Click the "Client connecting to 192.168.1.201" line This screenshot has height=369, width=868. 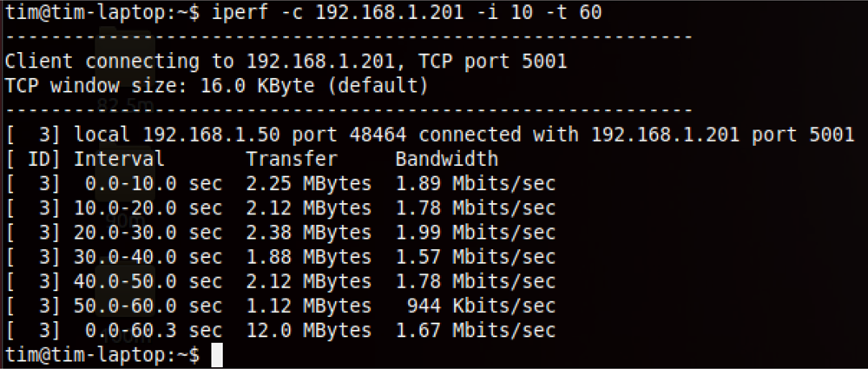(286, 62)
